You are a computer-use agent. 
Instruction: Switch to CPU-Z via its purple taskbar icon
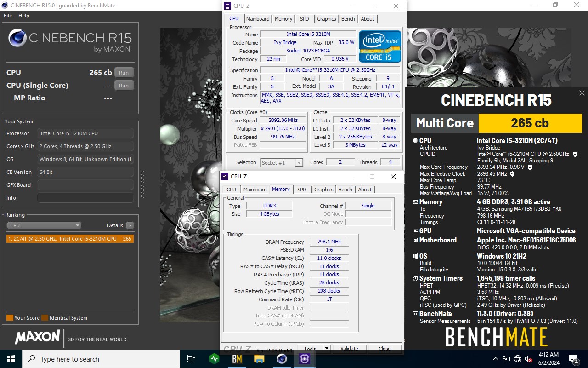click(x=305, y=359)
